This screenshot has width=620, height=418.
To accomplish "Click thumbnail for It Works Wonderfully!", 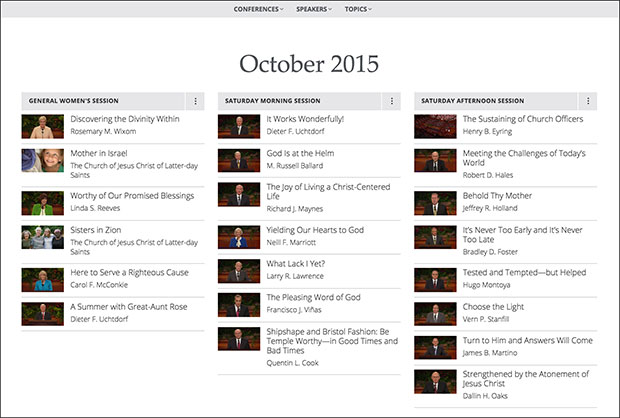I will 239,127.
